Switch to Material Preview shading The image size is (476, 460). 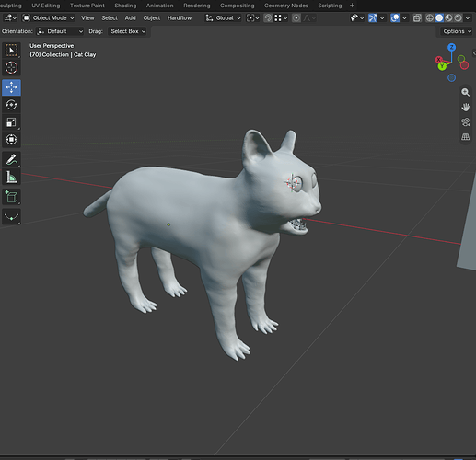point(448,18)
